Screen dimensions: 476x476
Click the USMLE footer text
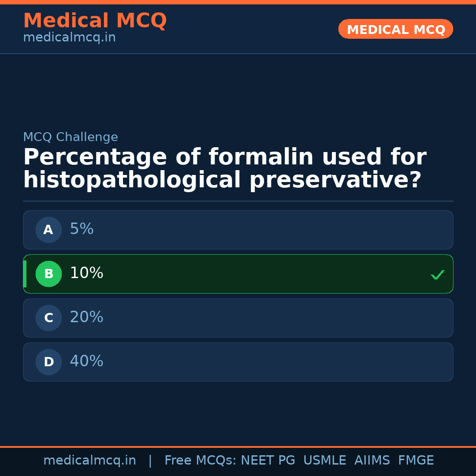point(324,461)
